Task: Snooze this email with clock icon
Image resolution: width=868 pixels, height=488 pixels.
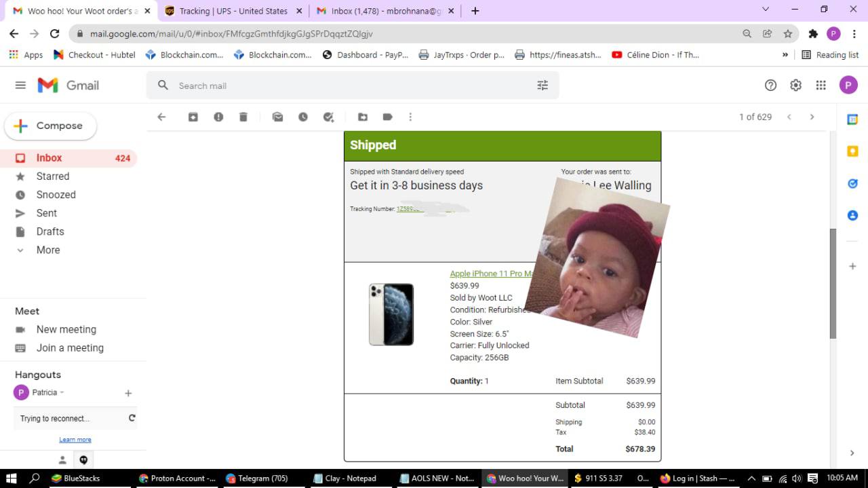Action: coord(303,117)
